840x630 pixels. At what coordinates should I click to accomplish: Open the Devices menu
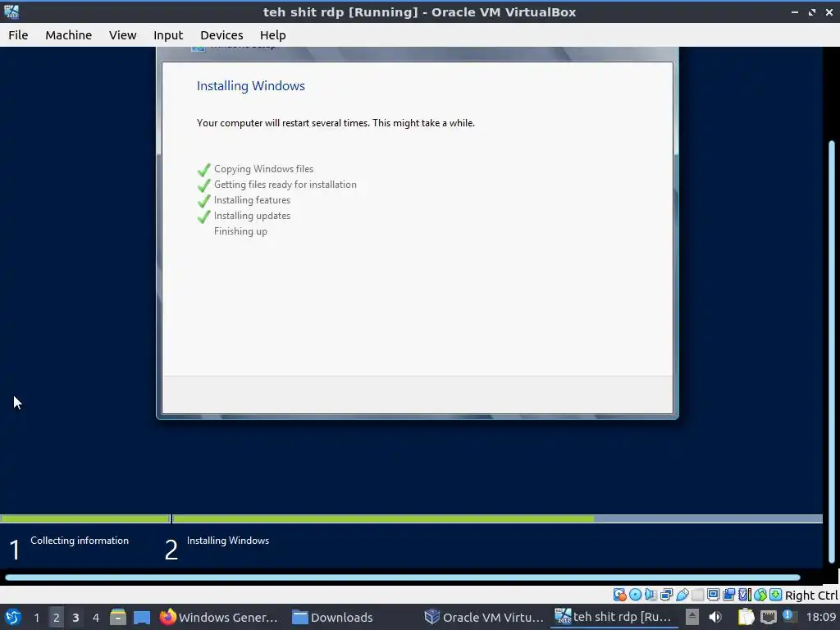[x=221, y=34]
